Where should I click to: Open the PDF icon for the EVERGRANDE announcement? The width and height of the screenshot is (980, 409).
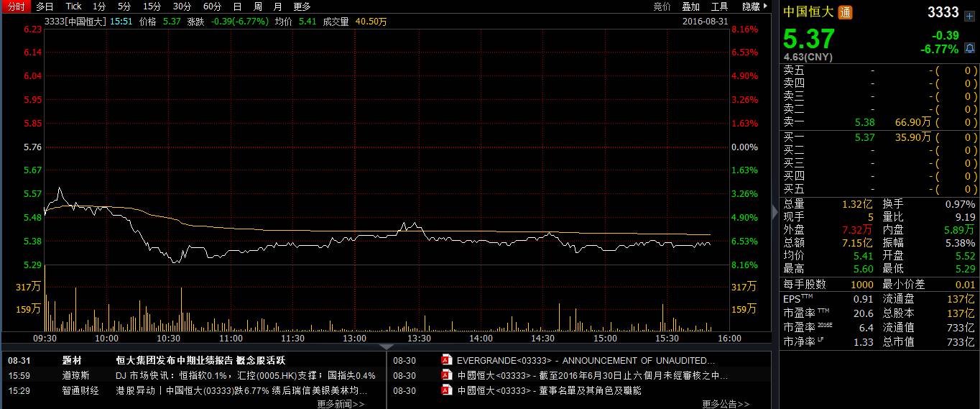[x=445, y=360]
